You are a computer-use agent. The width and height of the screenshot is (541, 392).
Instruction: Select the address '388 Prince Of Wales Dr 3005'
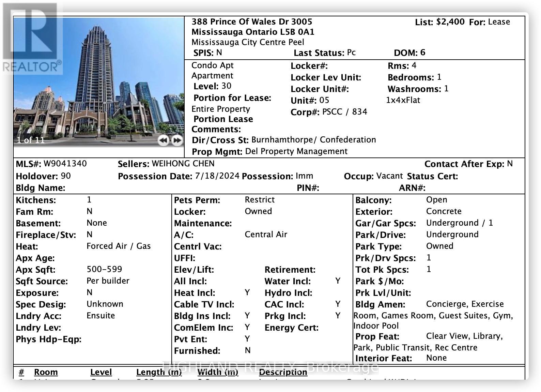click(252, 22)
